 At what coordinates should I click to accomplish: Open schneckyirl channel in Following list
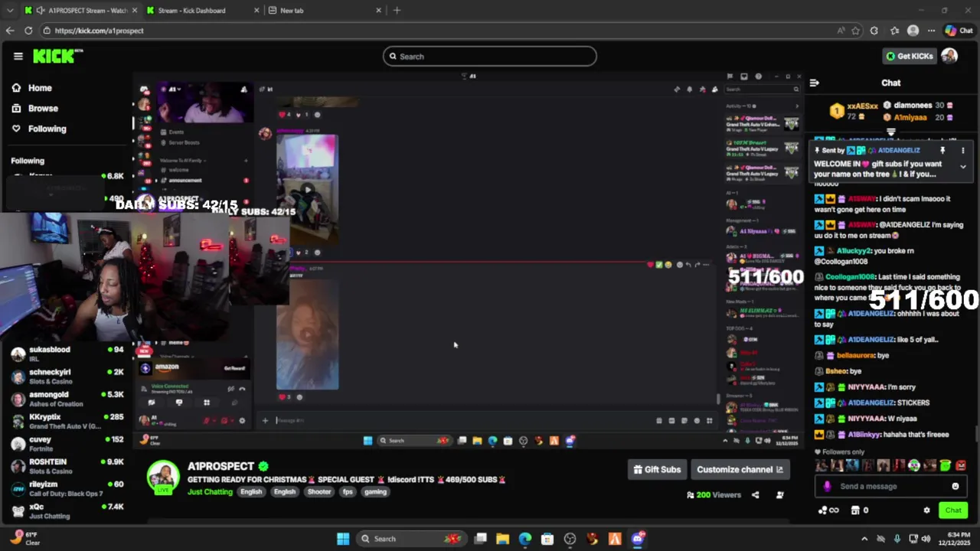pyautogui.click(x=67, y=377)
